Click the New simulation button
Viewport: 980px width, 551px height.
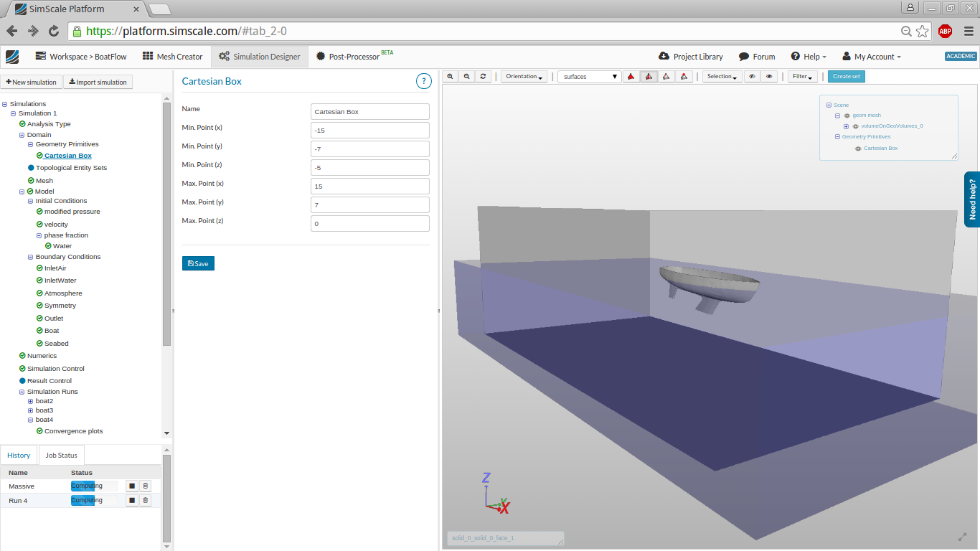[x=32, y=82]
